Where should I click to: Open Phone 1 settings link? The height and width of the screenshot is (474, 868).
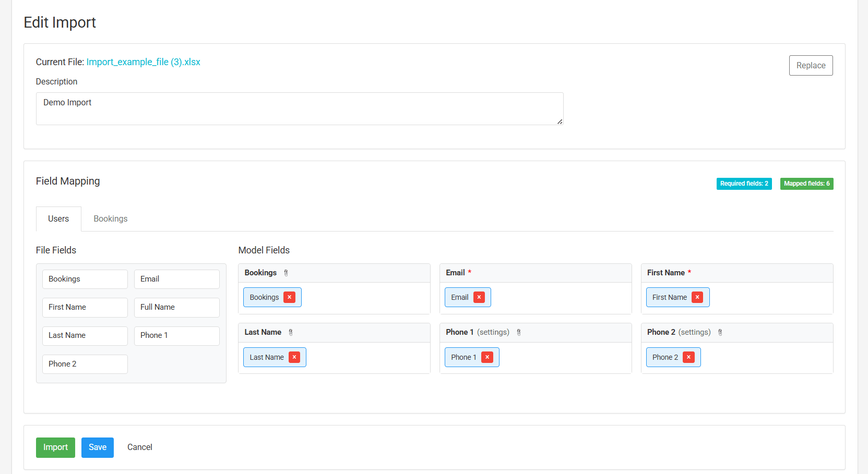(493, 332)
